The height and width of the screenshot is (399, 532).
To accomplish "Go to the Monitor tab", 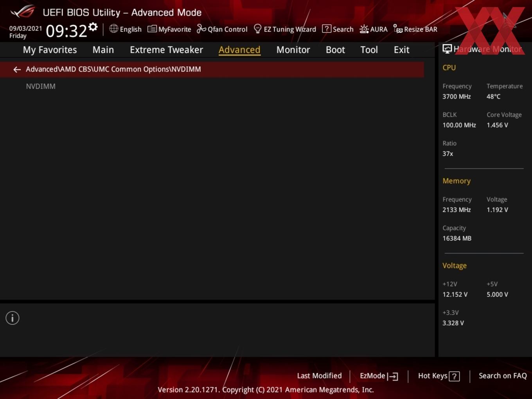I will pos(293,50).
